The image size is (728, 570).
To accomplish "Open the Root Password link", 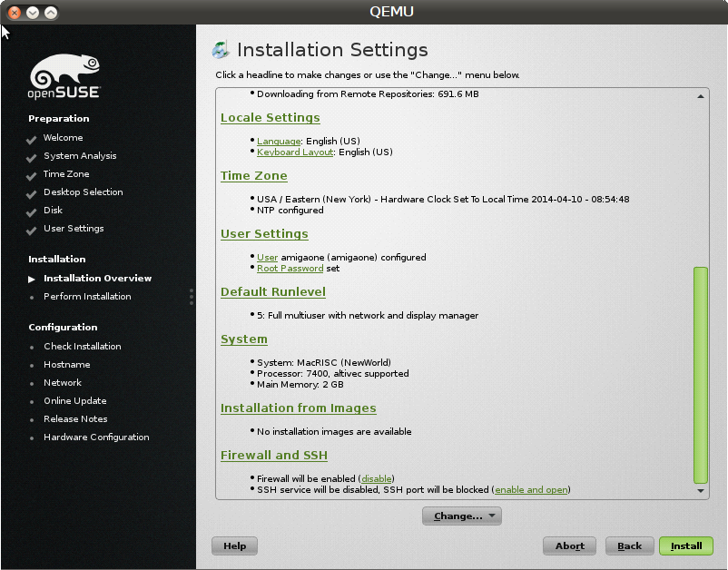I will pyautogui.click(x=290, y=269).
